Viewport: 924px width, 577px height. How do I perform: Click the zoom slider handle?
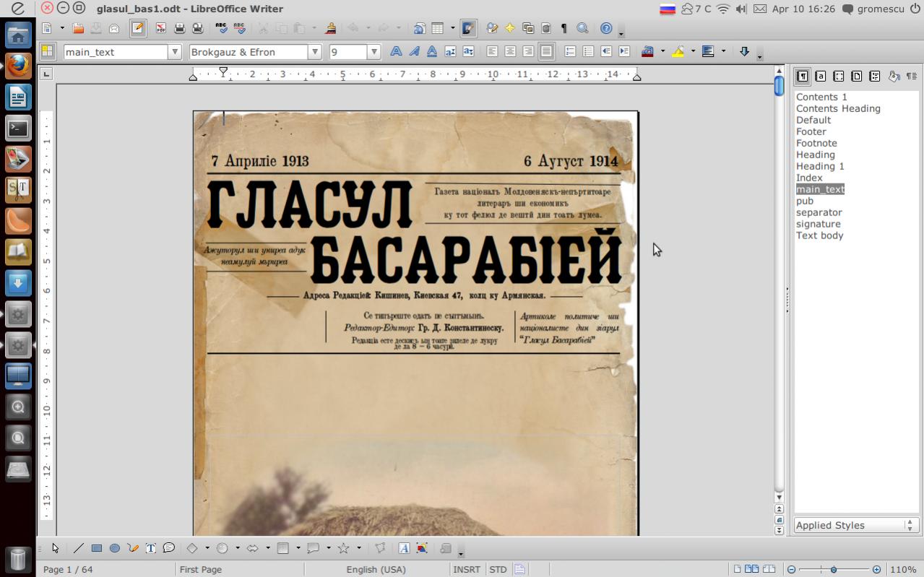click(833, 569)
